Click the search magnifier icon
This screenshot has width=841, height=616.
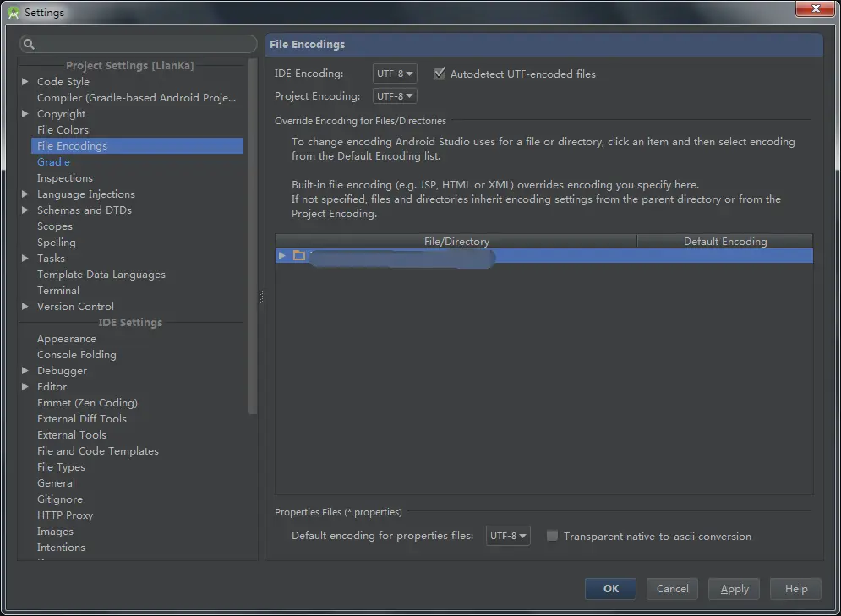click(x=29, y=45)
